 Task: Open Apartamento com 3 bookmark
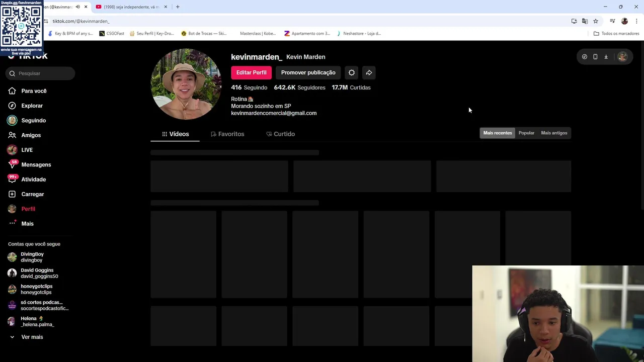point(307,34)
